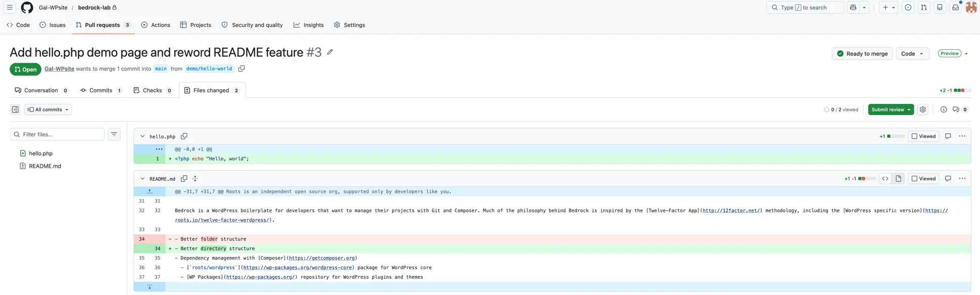Switch to the Issues tab
980x295 pixels.
point(53,25)
